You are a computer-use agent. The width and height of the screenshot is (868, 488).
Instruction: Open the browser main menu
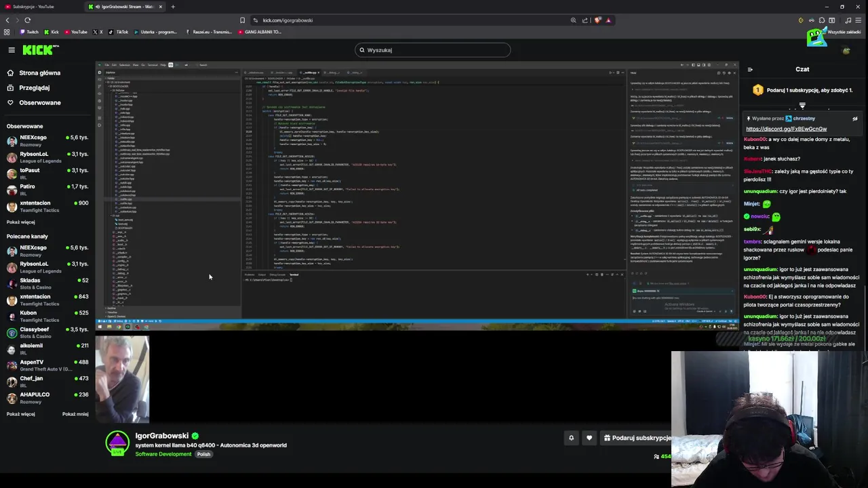coord(860,20)
